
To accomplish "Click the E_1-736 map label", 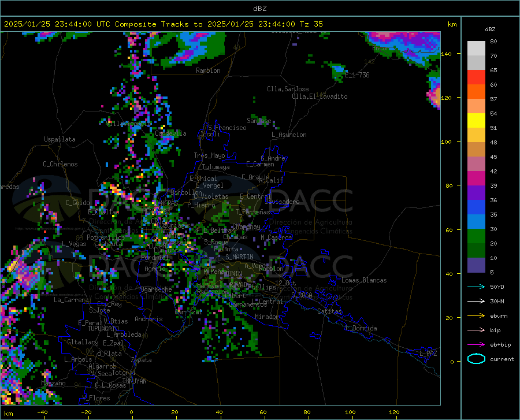I will 357,75.
